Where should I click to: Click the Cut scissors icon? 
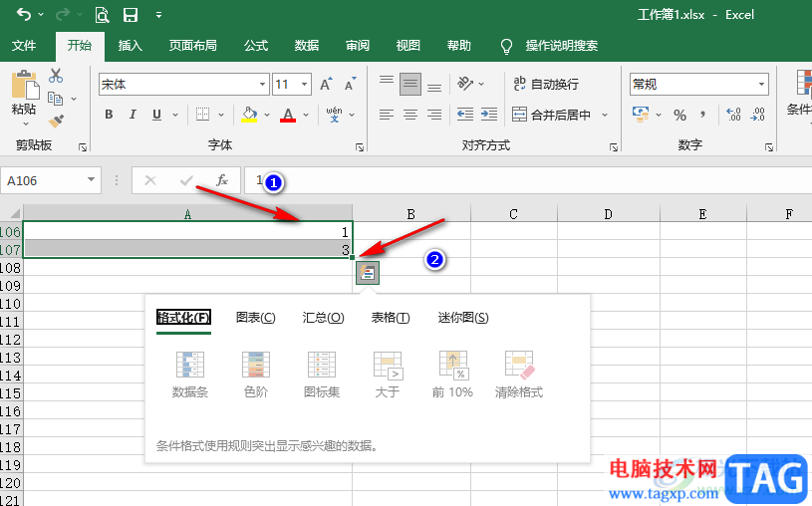point(56,76)
